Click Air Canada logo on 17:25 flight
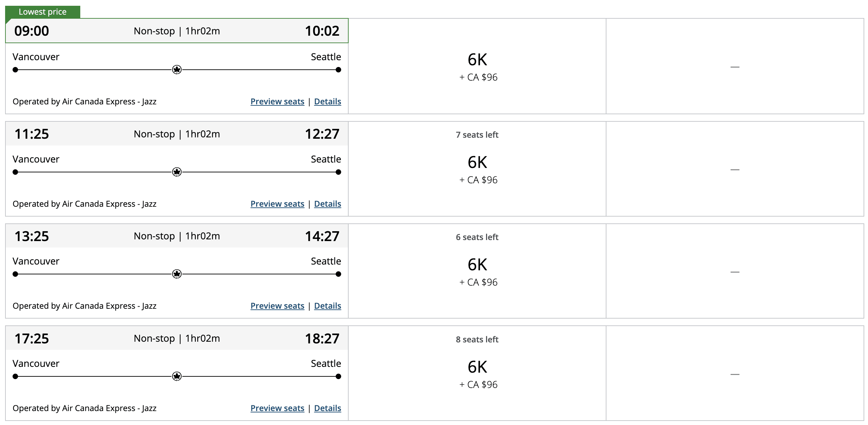Viewport: 868px width, 425px height. tap(177, 376)
